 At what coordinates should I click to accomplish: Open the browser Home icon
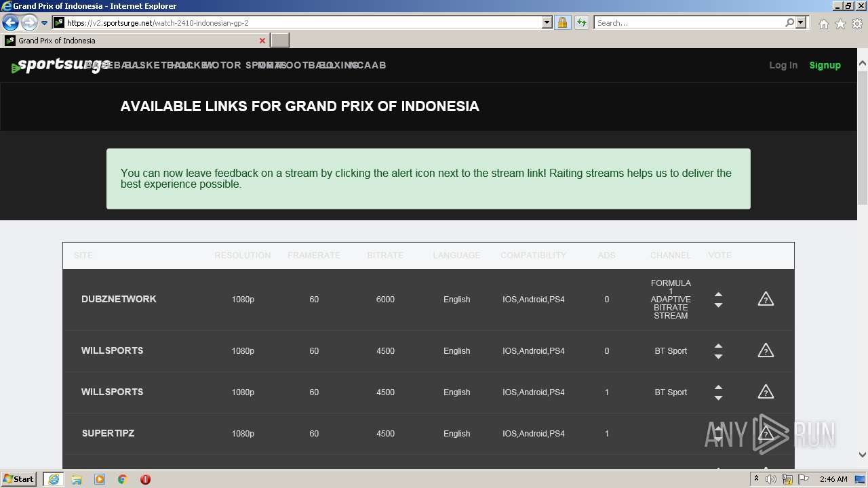823,24
